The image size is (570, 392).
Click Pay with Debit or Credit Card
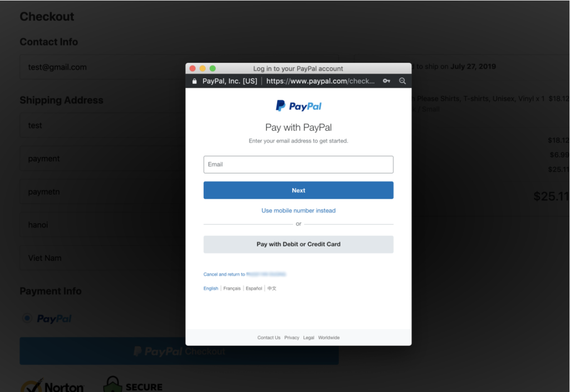(298, 244)
